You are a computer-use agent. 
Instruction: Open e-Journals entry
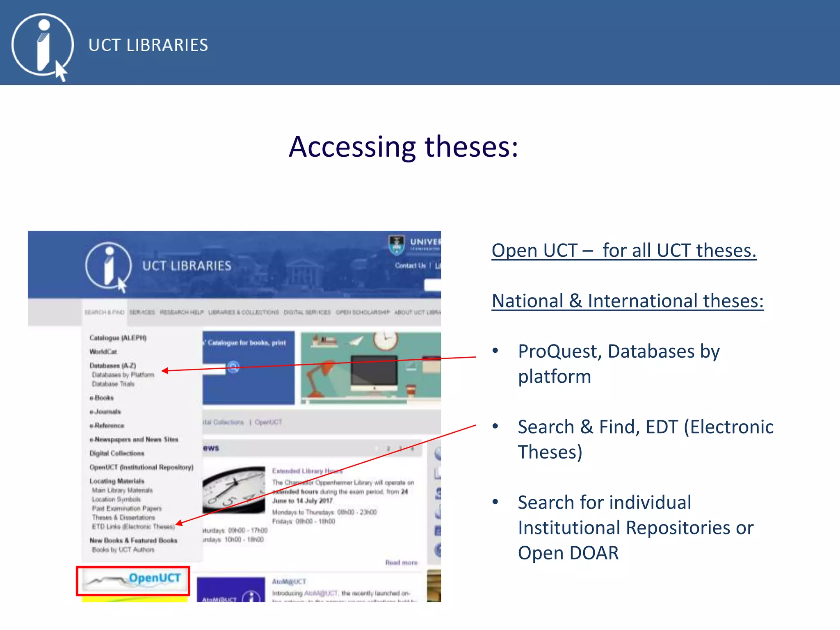pyautogui.click(x=105, y=411)
